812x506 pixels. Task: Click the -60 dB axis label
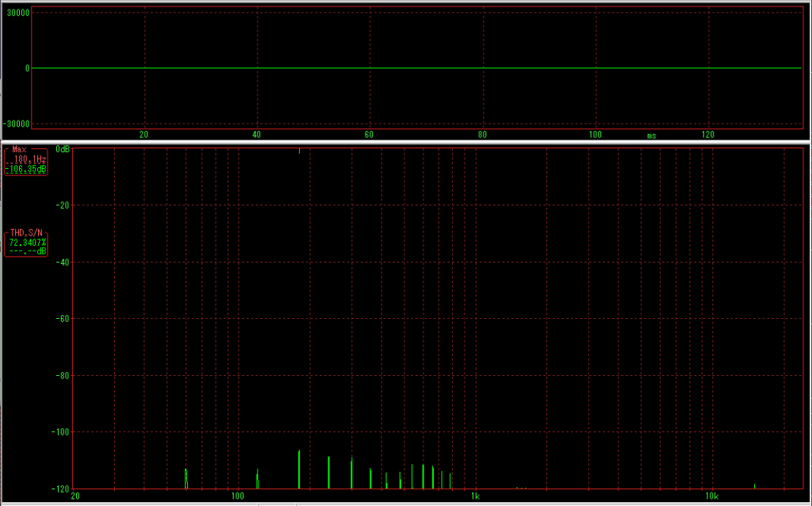tap(62, 318)
